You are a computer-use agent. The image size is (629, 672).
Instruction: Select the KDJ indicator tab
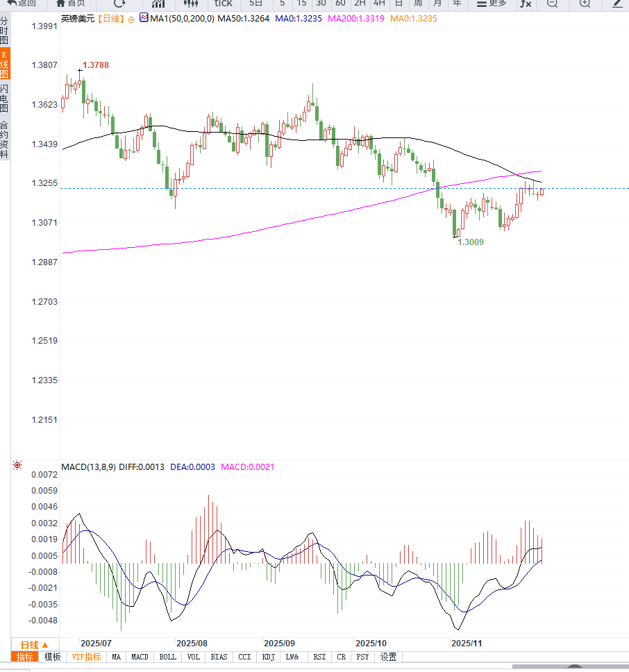click(269, 657)
